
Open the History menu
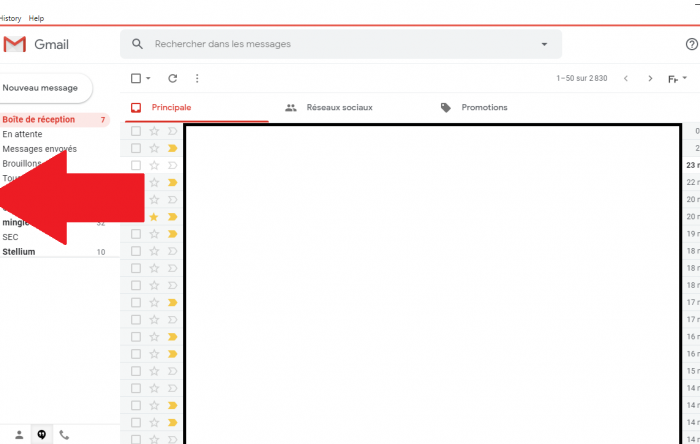pyautogui.click(x=10, y=18)
